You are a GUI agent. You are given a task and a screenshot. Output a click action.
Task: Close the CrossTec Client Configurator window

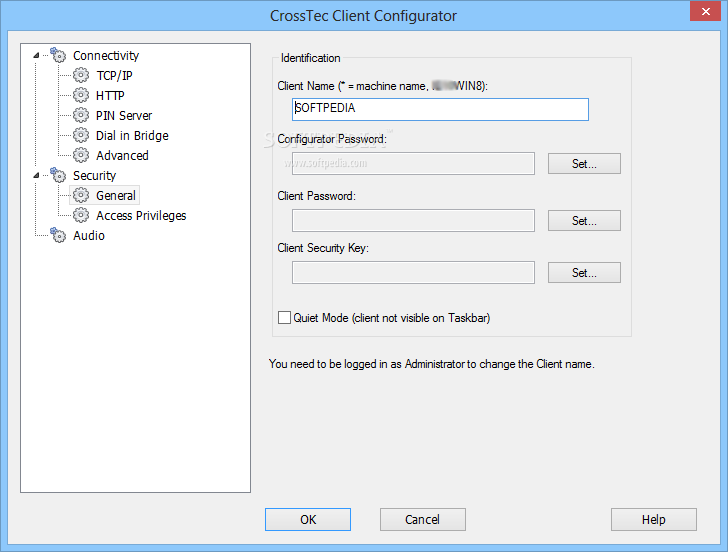(705, 11)
